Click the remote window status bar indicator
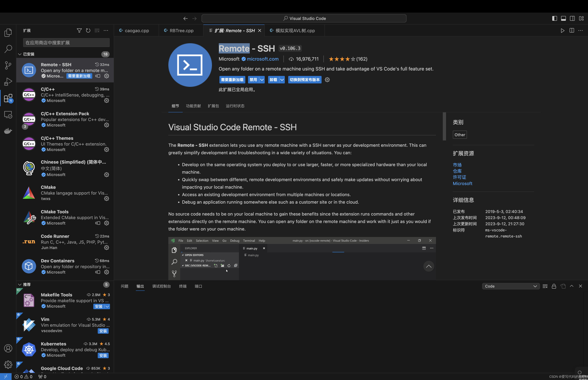The image size is (588, 380). click(x=6, y=377)
